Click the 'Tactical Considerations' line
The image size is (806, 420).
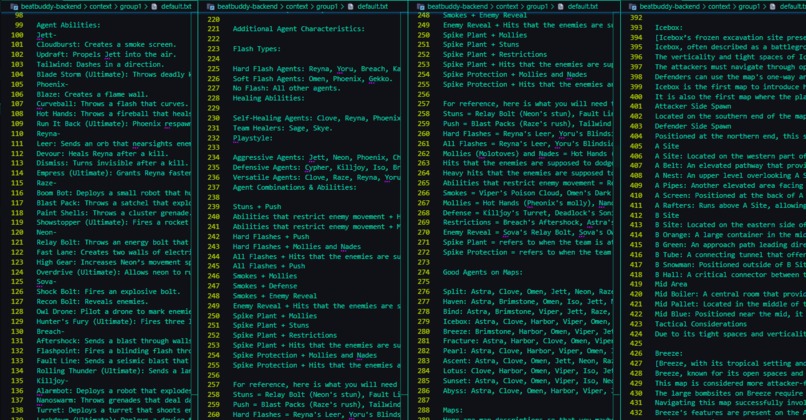click(x=701, y=324)
